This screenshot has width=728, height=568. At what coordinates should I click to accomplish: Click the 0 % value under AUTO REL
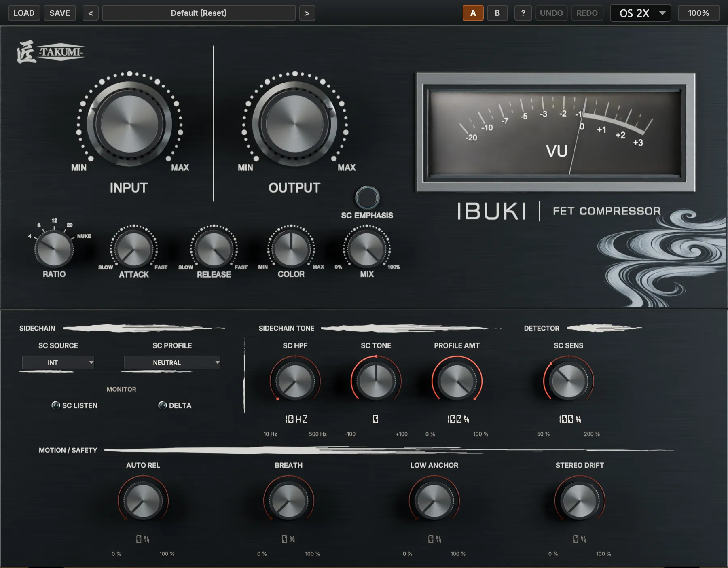pos(142,539)
